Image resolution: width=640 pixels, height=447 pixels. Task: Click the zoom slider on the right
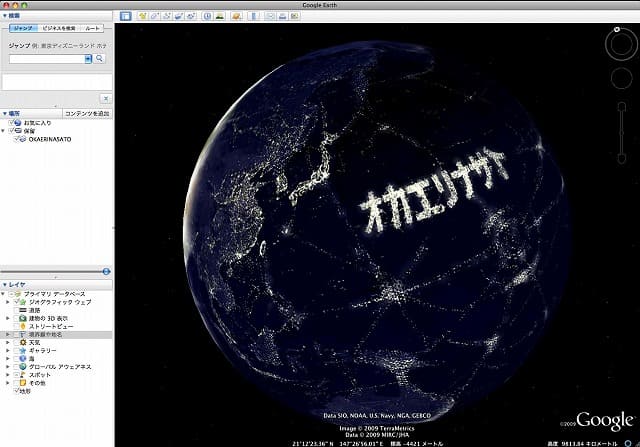point(622,133)
